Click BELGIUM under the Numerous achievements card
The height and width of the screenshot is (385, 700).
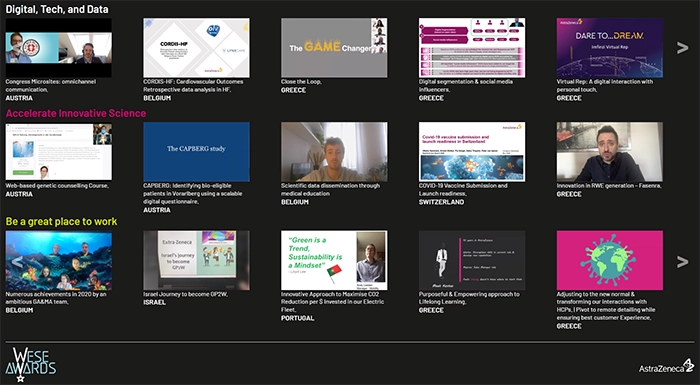click(x=19, y=310)
